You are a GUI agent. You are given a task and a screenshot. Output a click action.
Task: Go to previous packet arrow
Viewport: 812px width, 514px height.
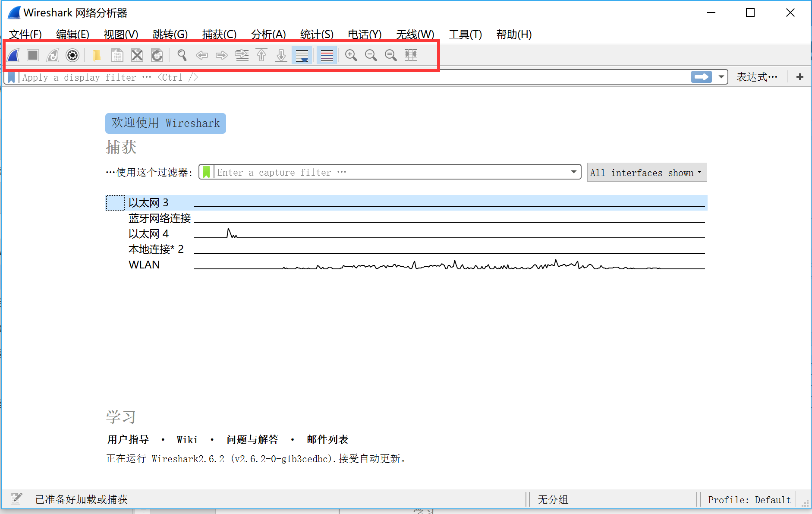coord(201,55)
